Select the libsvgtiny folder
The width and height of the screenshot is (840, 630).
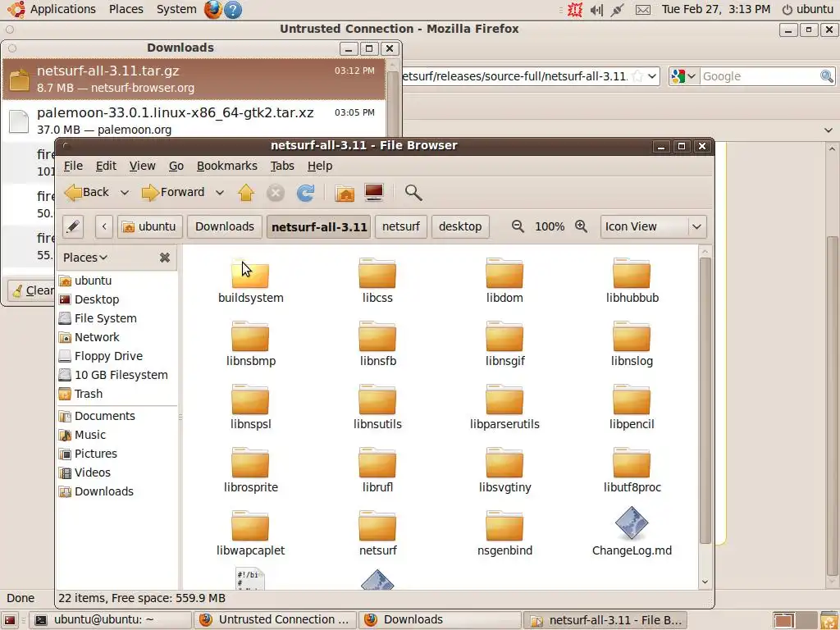504,471
